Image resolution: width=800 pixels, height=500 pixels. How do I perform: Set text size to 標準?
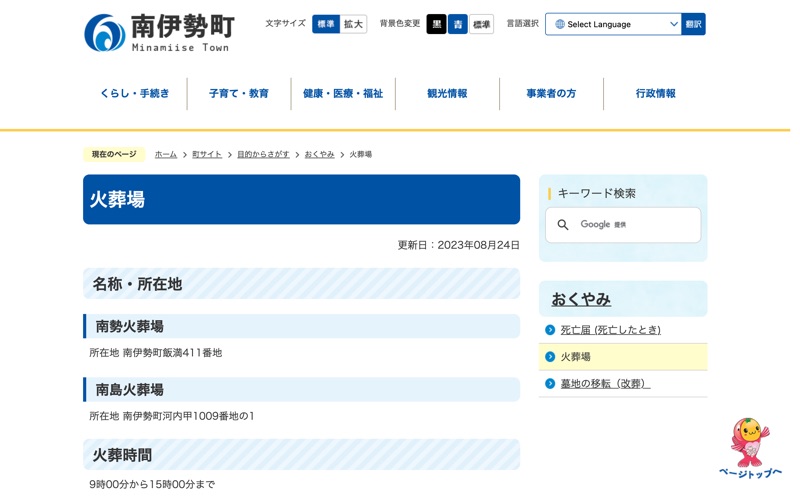coord(326,24)
